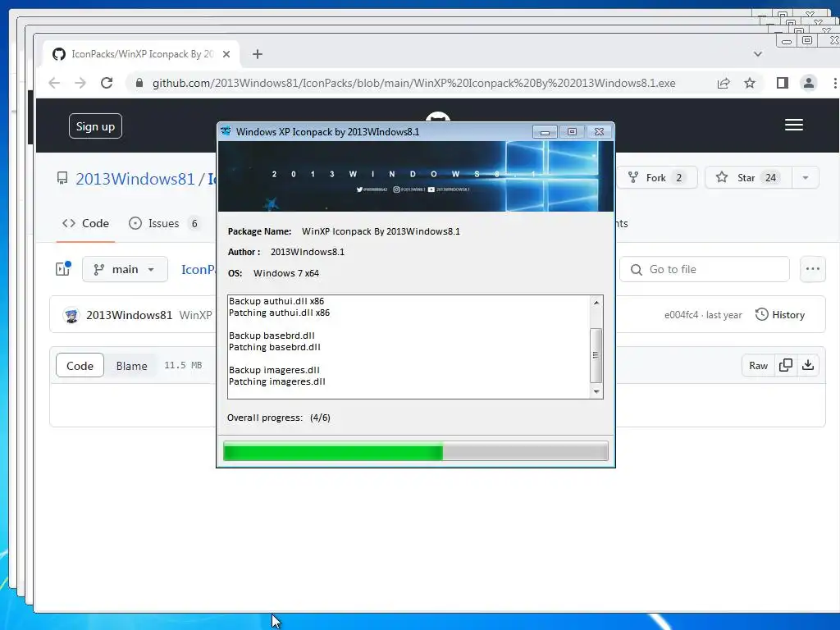Screen dimensions: 840x630
Task: Click Overall progress (4/6) text
Action: pos(279,418)
